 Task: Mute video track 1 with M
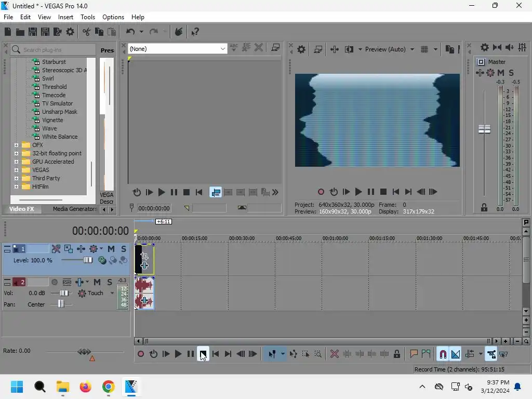click(111, 249)
